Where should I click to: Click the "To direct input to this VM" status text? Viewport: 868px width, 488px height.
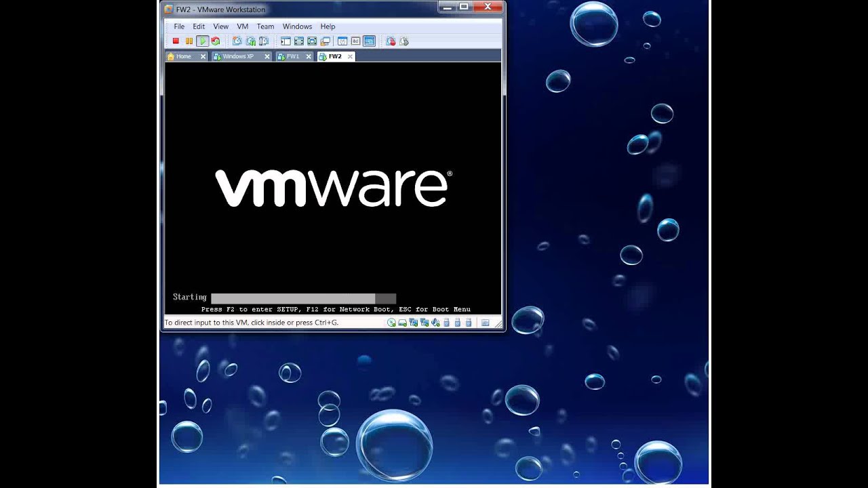[x=252, y=323]
